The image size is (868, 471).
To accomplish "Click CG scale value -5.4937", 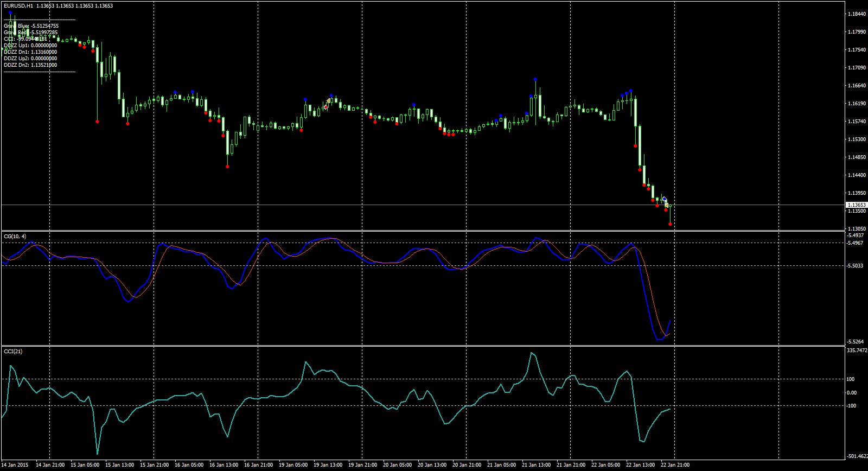I will 856,236.
